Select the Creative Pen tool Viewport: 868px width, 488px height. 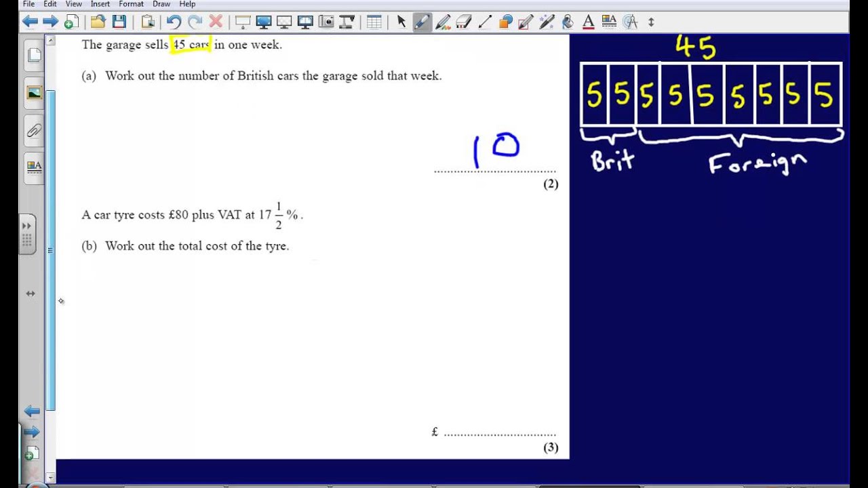tap(443, 22)
